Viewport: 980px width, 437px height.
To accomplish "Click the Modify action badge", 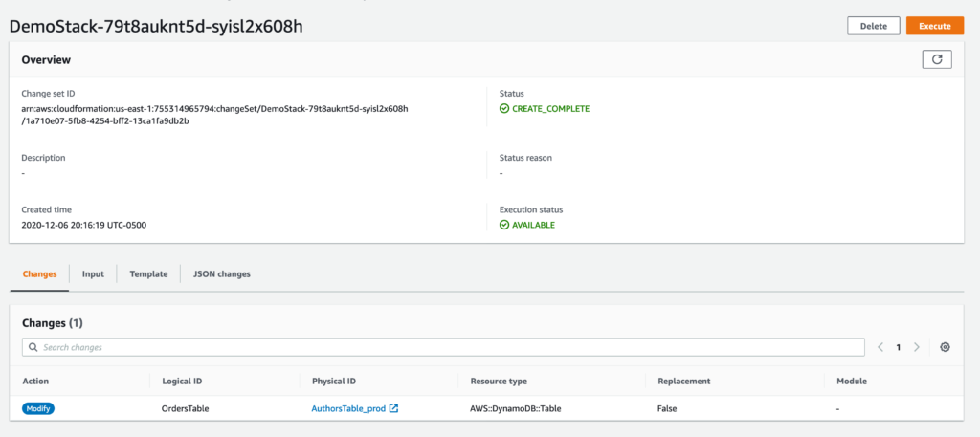I will pos(39,408).
